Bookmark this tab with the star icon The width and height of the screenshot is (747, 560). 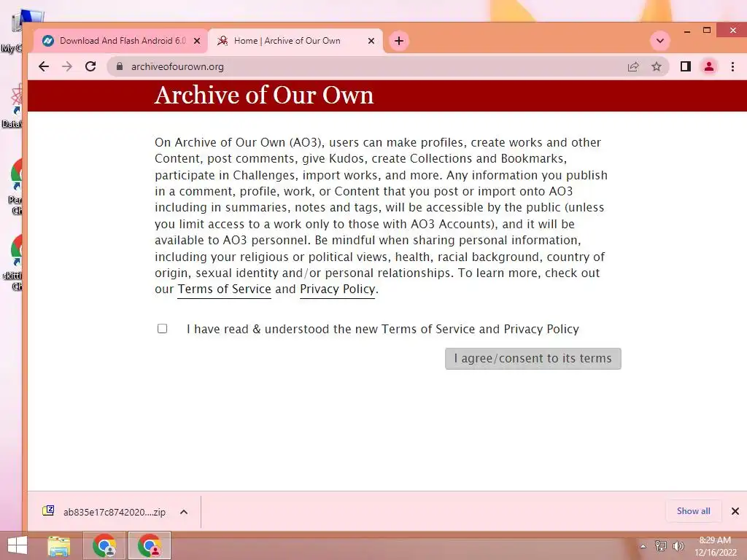coord(657,66)
